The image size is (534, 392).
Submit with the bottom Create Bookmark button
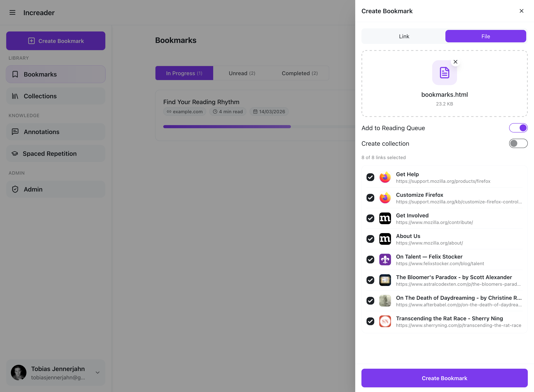coord(444,378)
